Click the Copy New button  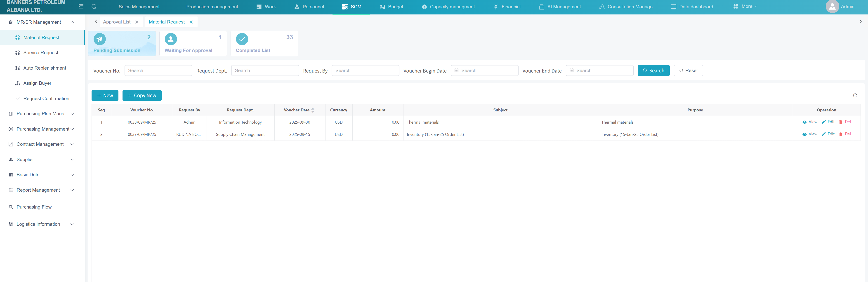coord(142,95)
